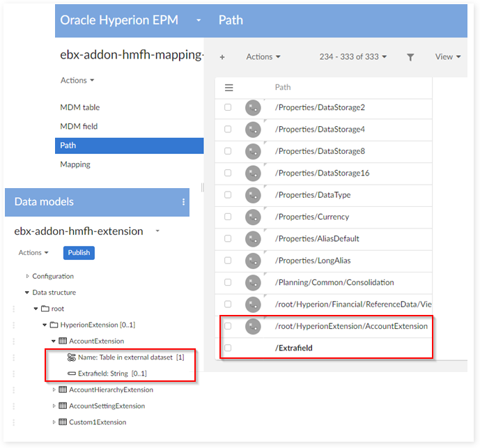Expand the AccountSettingExtension tree node
The height and width of the screenshot is (448, 480).
54,405
